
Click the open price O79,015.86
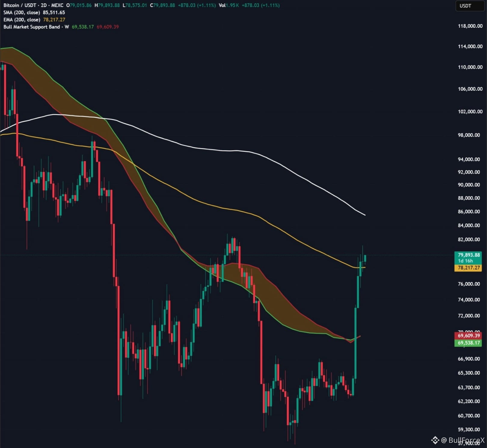pyautogui.click(x=79, y=5)
